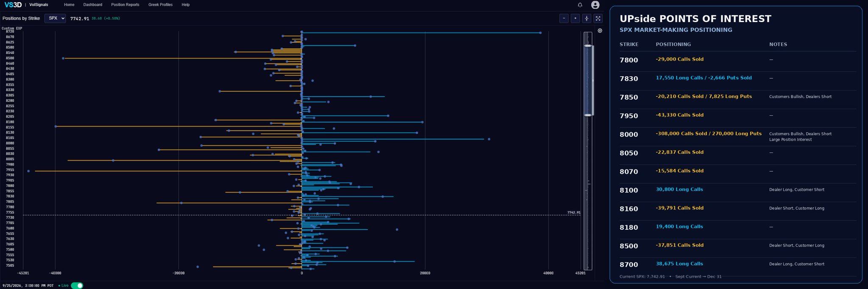The height and width of the screenshot is (289, 868).
Task: Open the Dashboard menu
Action: tap(93, 5)
